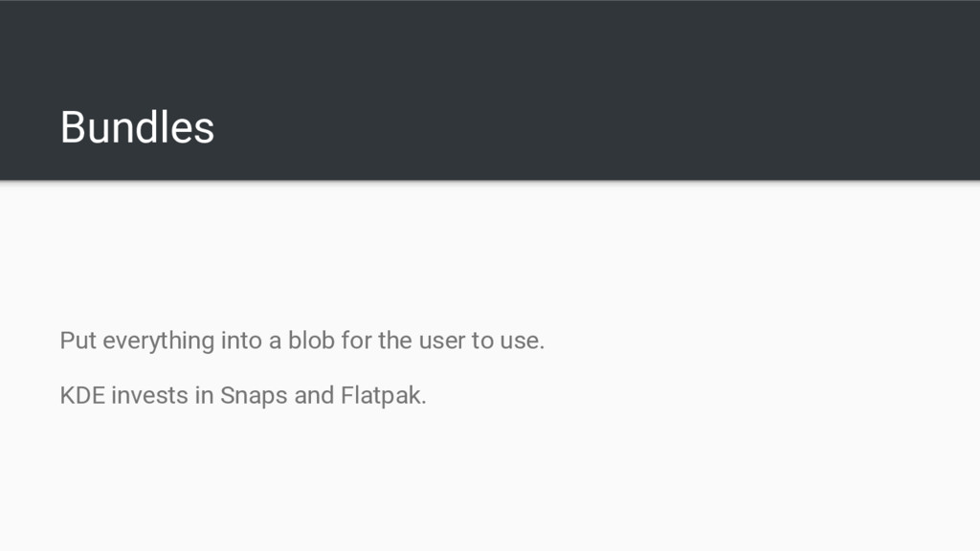
Task: Select the line "Put everything into a blob"
Action: [301, 342]
